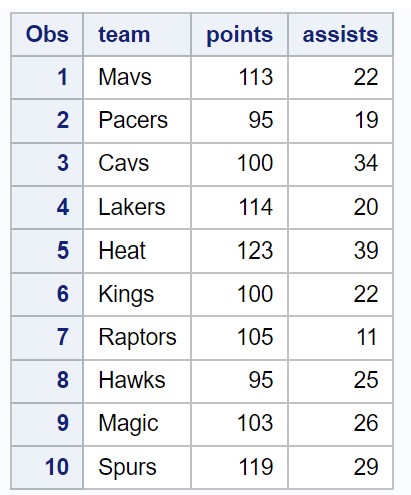Viewport: 411px width, 495px height.
Task: Click the assists column header
Action: point(340,34)
